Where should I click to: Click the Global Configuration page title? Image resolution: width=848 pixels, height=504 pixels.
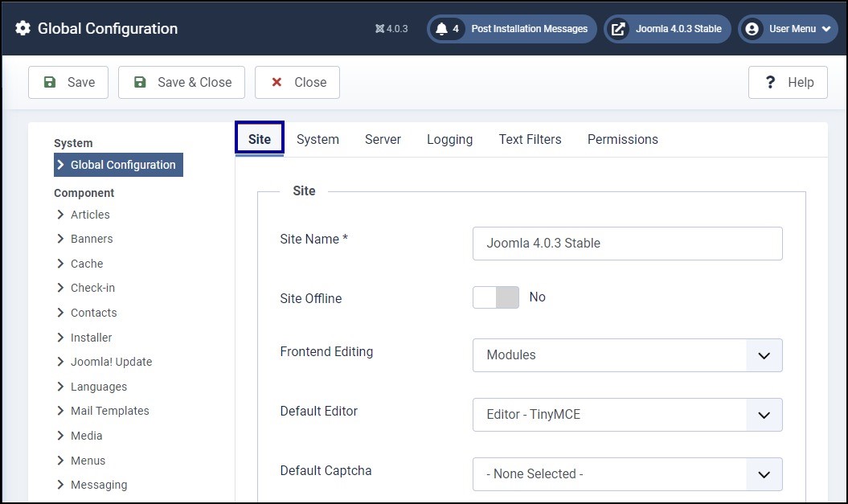click(x=108, y=29)
